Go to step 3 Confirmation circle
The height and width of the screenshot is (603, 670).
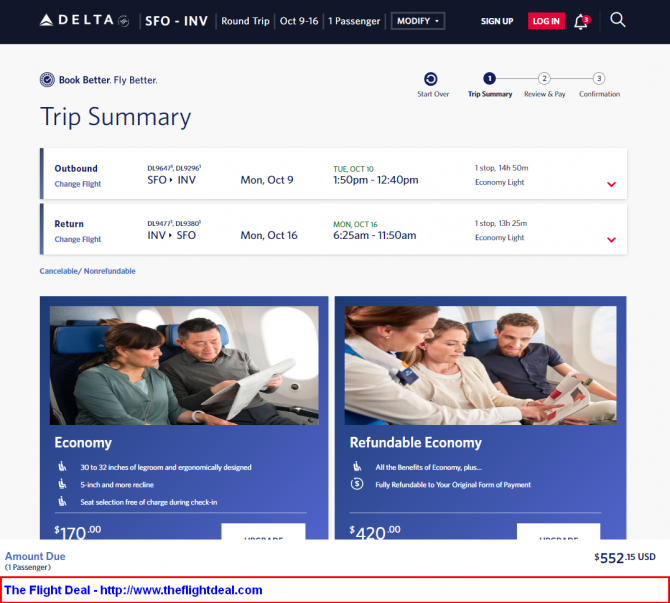[599, 79]
